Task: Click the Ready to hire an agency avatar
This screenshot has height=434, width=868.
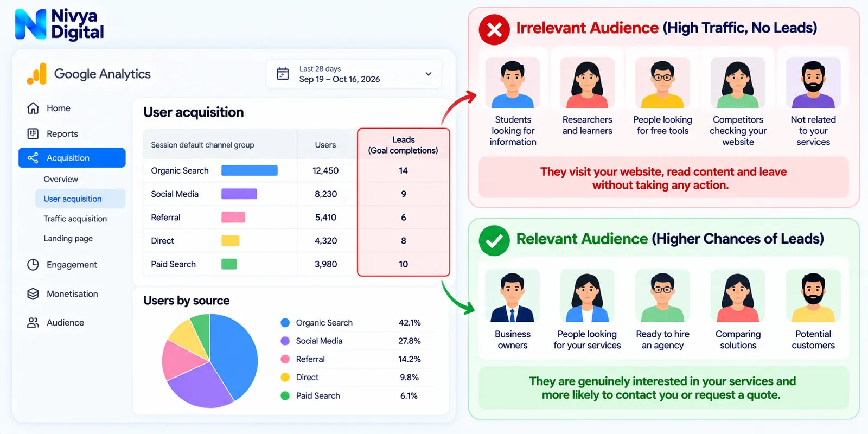Action: (x=662, y=296)
